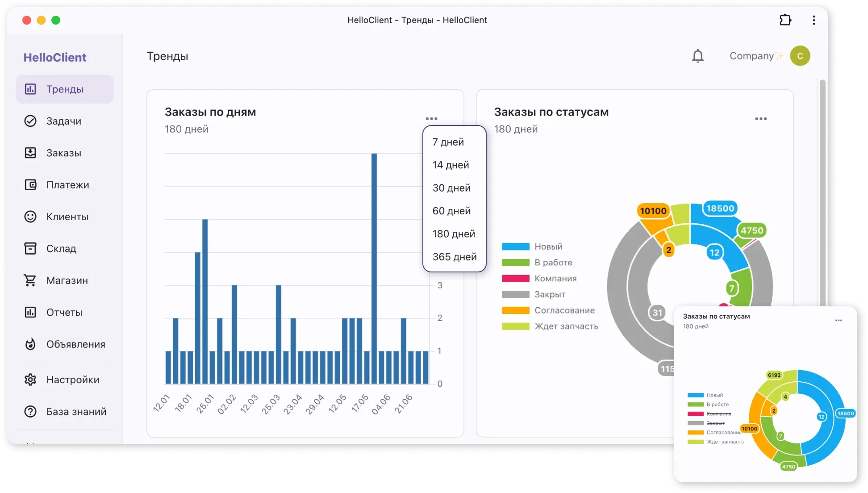Toggle the 'Компания' legend series visibility
Screen dimensions: 868x493
pyautogui.click(x=555, y=278)
